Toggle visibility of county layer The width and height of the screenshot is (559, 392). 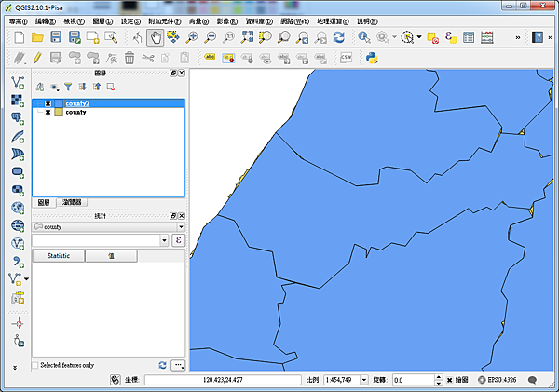[x=48, y=112]
